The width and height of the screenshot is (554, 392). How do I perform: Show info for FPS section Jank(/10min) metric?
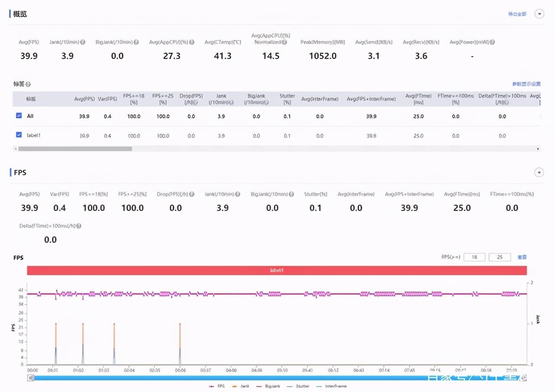pos(238,194)
